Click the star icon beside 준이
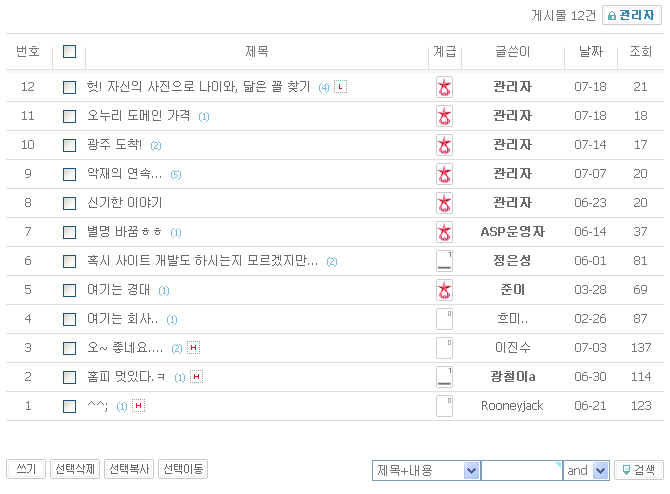Viewport: 670px width, 494px height. [444, 290]
